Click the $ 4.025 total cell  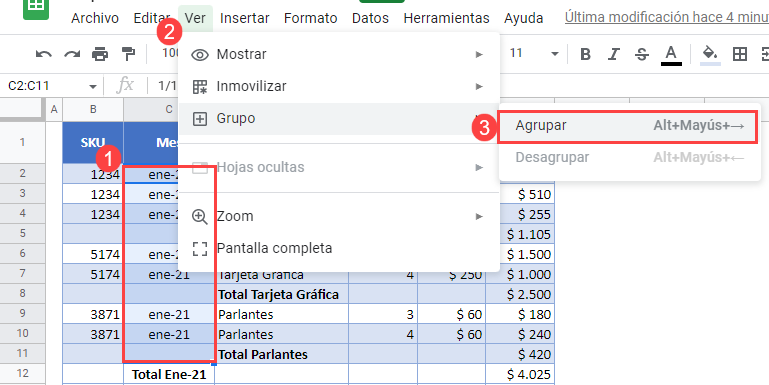pos(520,375)
